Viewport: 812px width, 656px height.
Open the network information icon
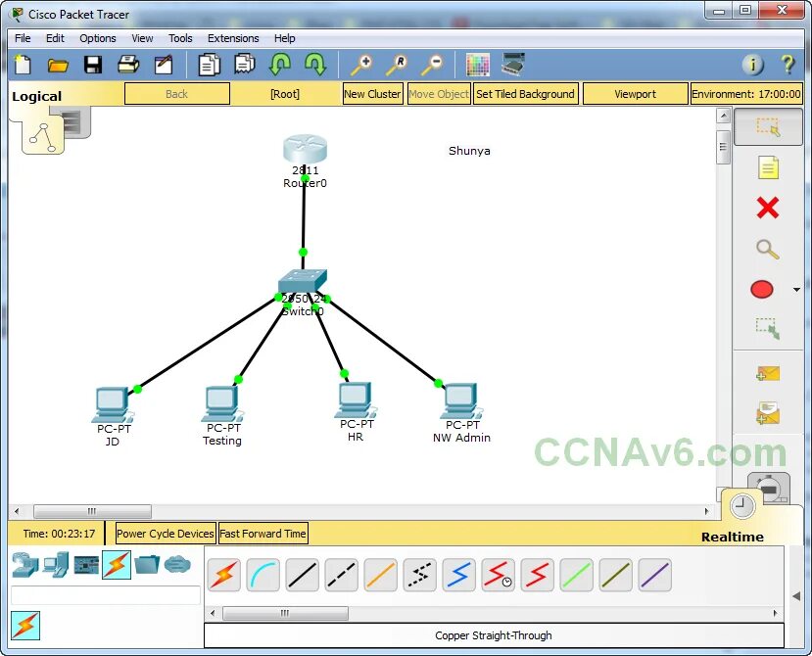click(753, 65)
